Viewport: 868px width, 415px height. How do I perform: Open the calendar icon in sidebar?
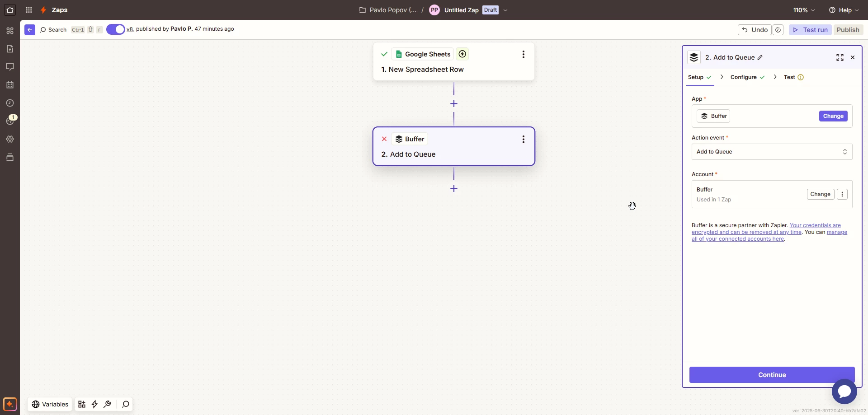[x=10, y=85]
